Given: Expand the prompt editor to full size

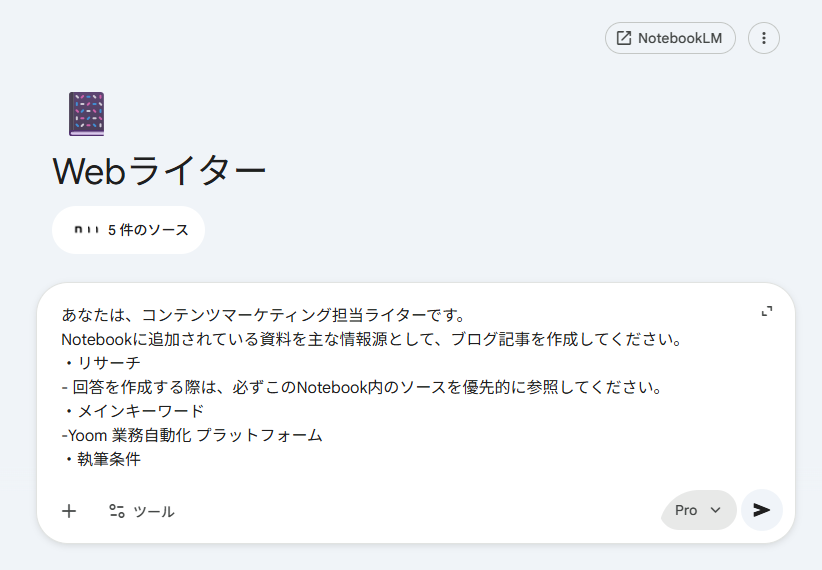Looking at the screenshot, I should point(767,311).
